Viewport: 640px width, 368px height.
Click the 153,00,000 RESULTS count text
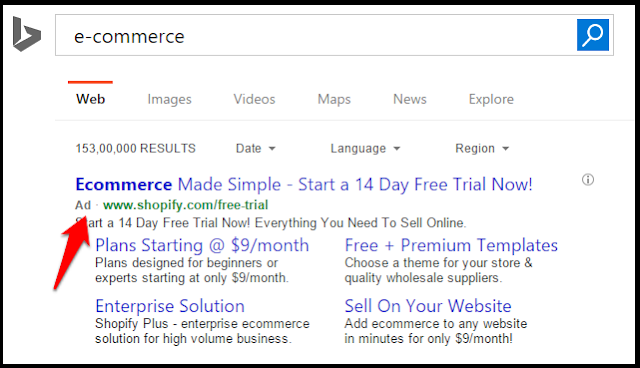(x=136, y=149)
